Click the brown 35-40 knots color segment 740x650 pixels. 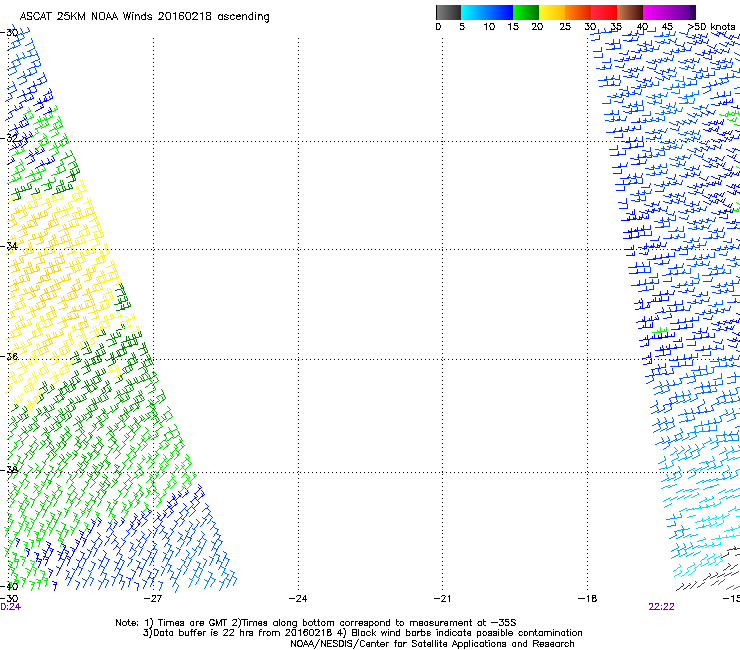[x=630, y=12]
